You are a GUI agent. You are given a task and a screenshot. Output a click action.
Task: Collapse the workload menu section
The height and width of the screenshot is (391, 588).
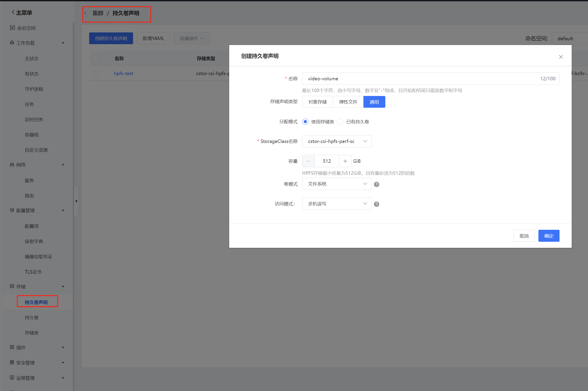pos(63,43)
